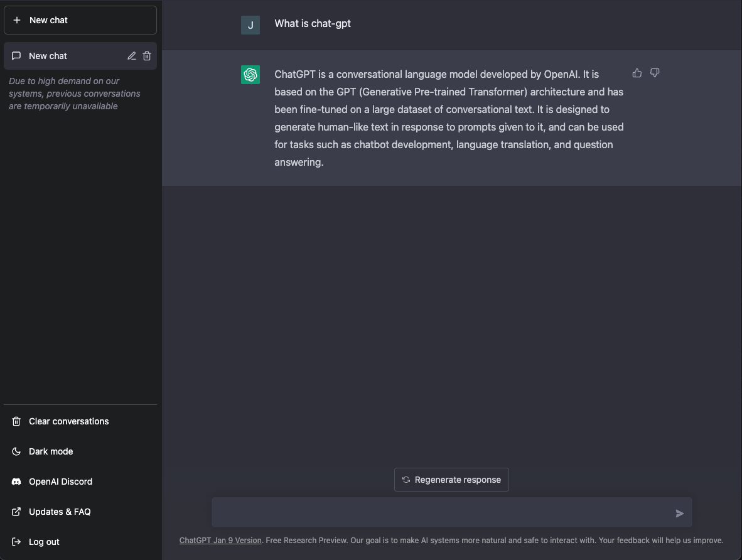Click the user prompt text "What is chat-gpt"
This screenshot has height=560, width=742.
[x=313, y=24]
